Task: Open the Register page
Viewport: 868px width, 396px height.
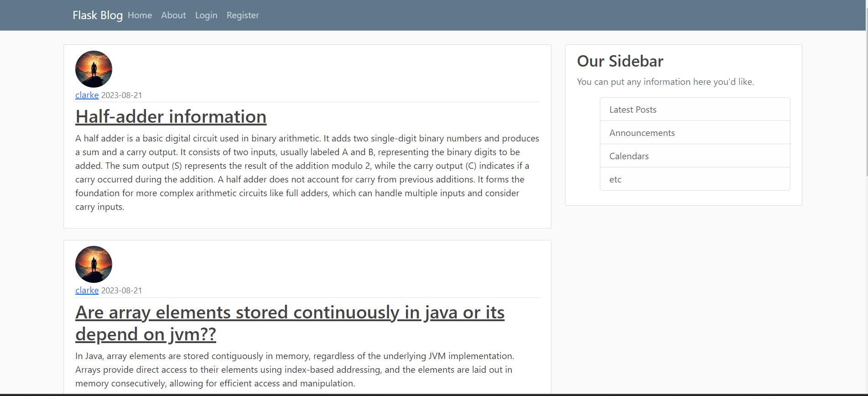Action: 243,15
